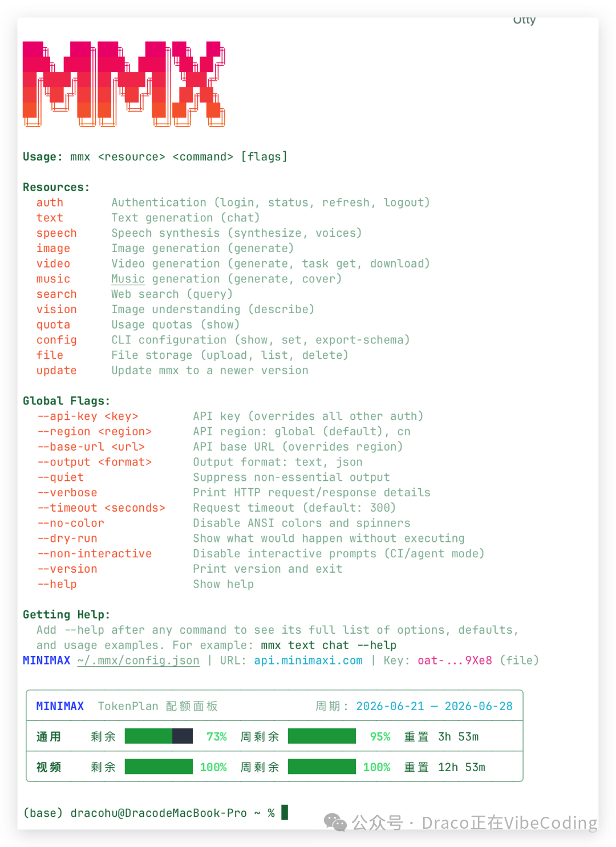Click the WeChat icon in the watermark
The image size is (616, 847).
click(x=335, y=822)
